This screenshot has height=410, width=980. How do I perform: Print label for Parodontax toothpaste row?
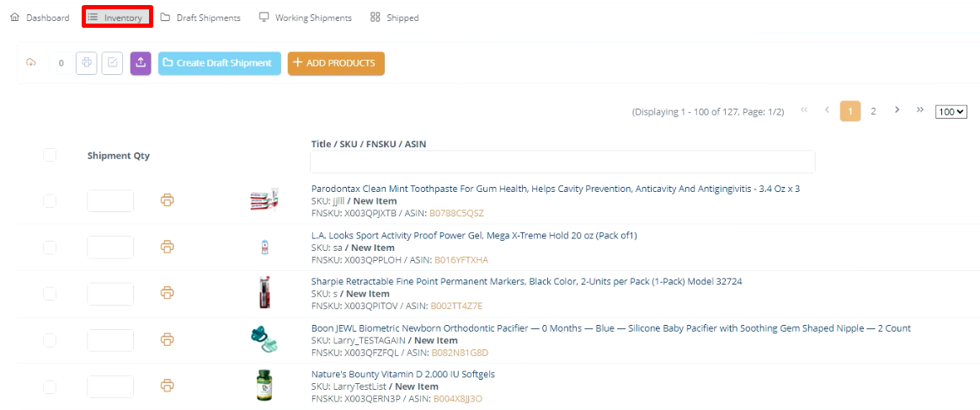tap(168, 200)
